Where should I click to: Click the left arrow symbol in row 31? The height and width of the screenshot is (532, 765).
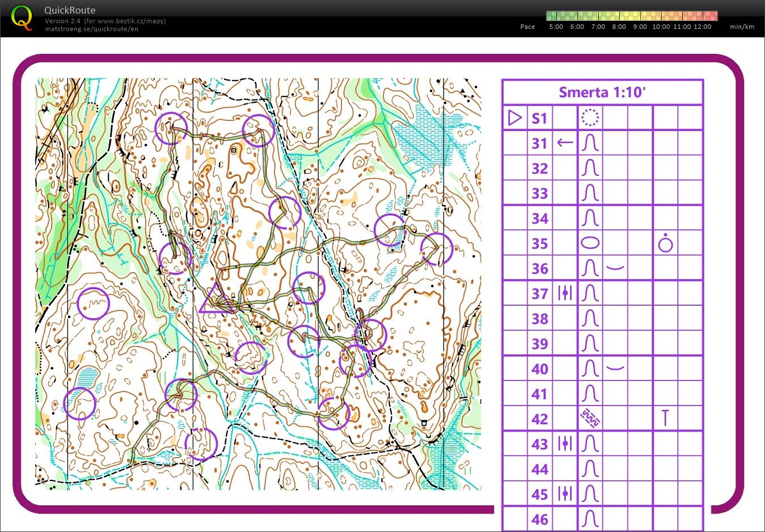pyautogui.click(x=565, y=143)
